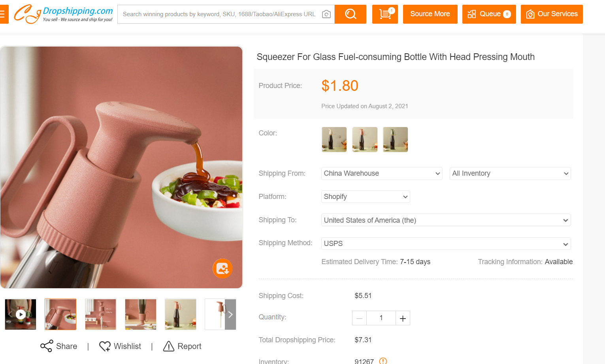The width and height of the screenshot is (605, 364).
Task: Click the download image icon on photo
Action: 222,268
